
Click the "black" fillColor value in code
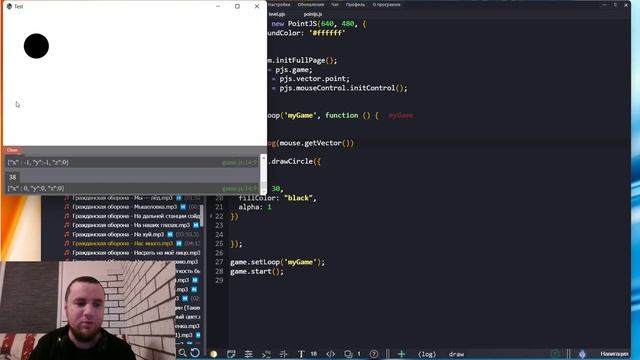pyautogui.click(x=298, y=198)
